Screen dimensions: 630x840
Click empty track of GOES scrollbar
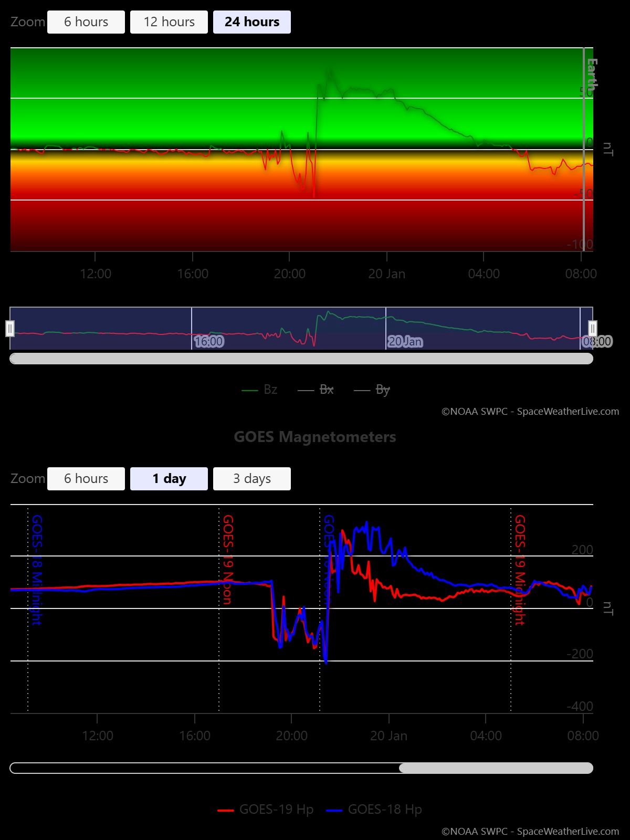204,768
